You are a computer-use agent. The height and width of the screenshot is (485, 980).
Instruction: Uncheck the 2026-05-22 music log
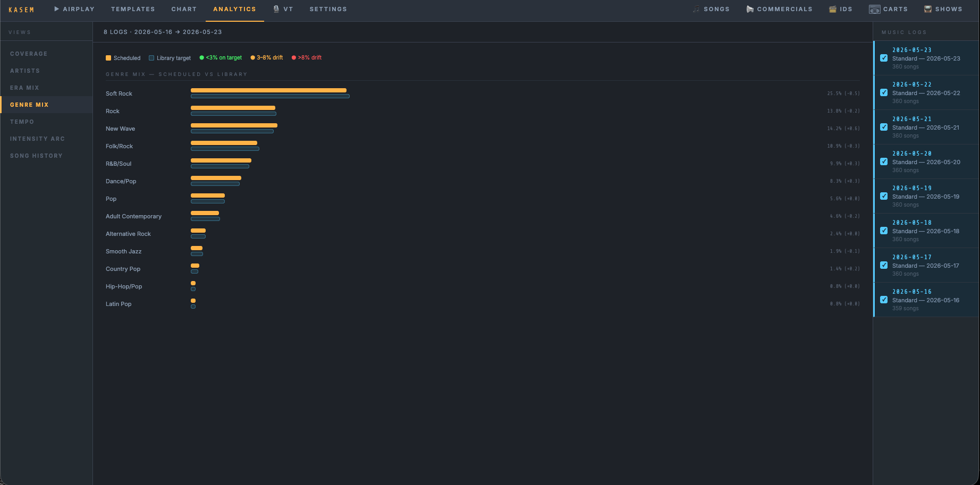(884, 92)
